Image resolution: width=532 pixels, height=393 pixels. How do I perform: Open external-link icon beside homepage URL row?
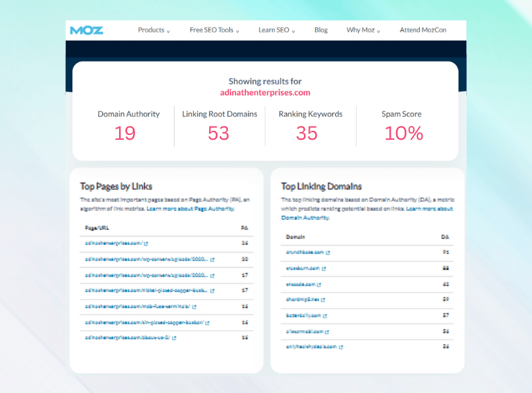[146, 244]
